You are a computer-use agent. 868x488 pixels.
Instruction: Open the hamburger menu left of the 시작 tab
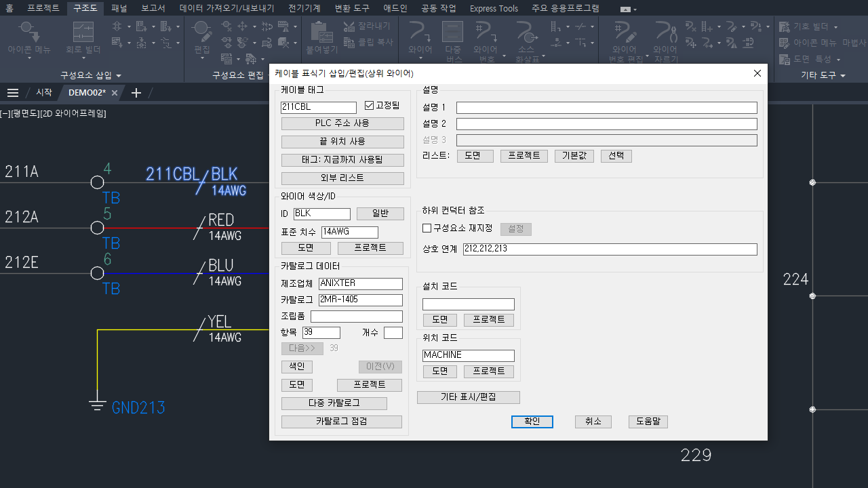click(x=13, y=93)
